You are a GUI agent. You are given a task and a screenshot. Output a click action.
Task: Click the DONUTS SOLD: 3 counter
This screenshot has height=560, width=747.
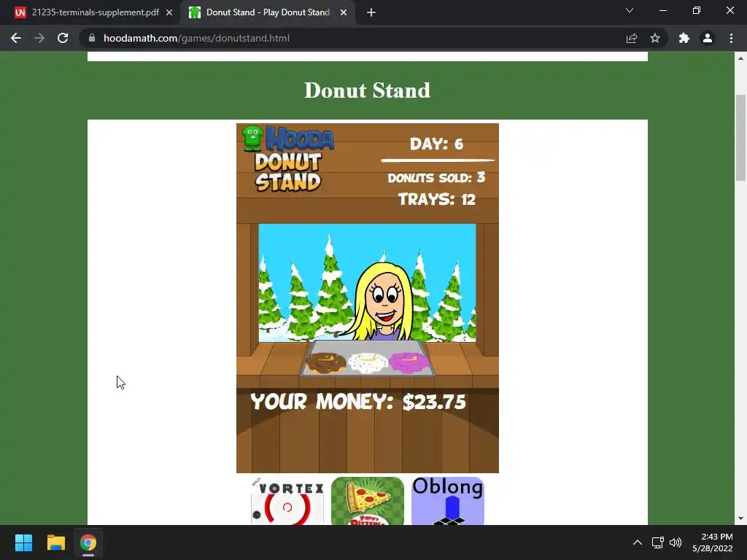pos(436,178)
